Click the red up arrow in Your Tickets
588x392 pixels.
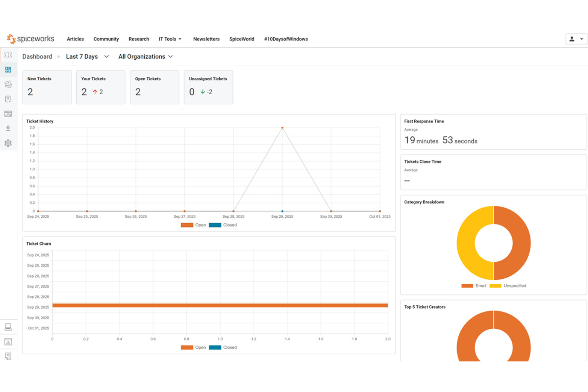tap(95, 92)
